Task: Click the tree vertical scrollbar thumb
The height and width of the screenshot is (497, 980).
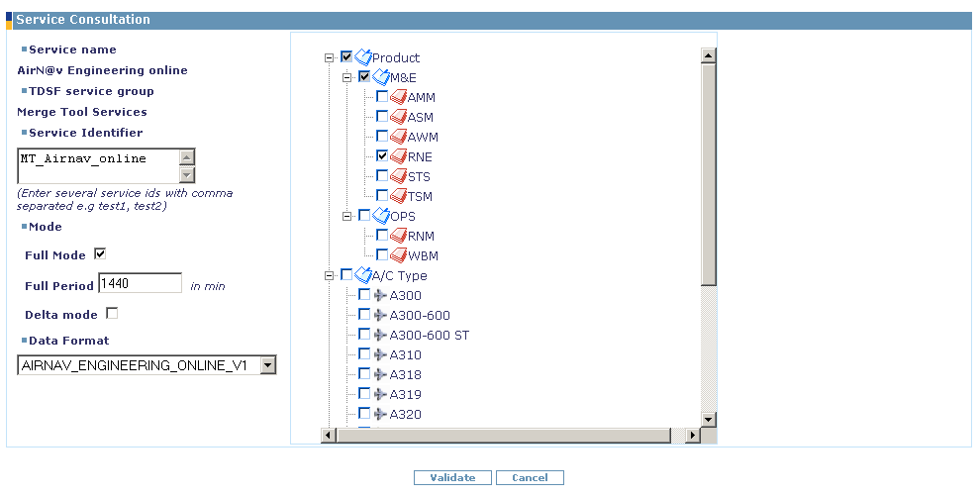Action: point(708,174)
